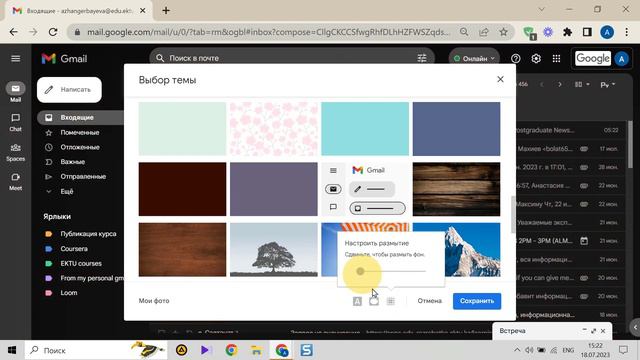Expand the Ещё folder list
This screenshot has width=640, height=360.
pyautogui.click(x=67, y=191)
